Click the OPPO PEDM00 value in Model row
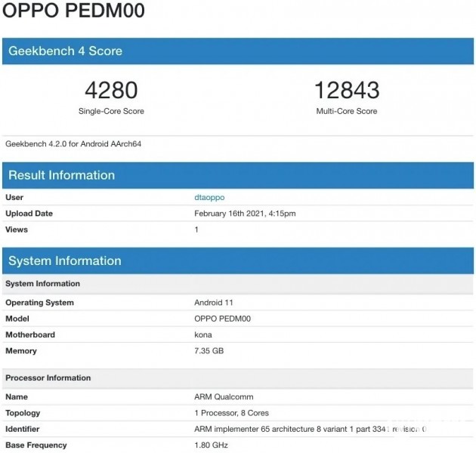 pos(222,319)
